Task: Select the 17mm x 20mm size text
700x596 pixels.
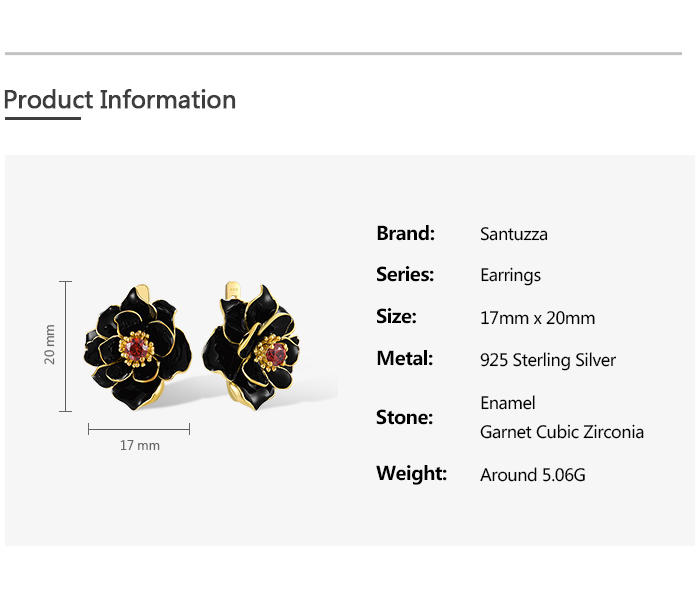Action: point(537,318)
